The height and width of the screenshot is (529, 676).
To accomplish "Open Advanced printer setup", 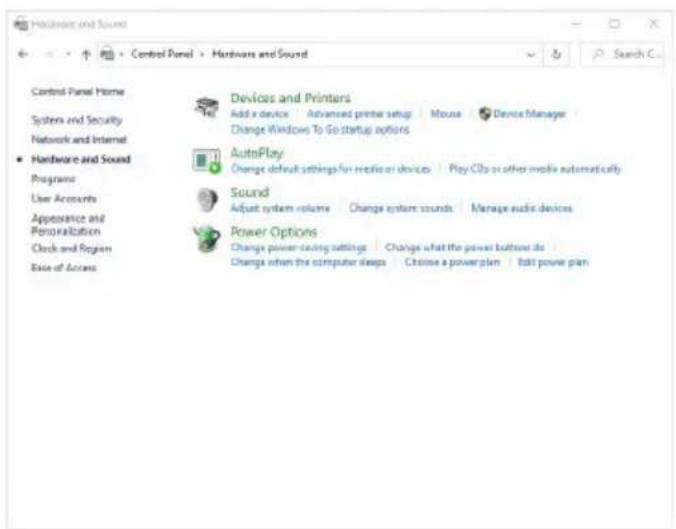I will click(359, 114).
